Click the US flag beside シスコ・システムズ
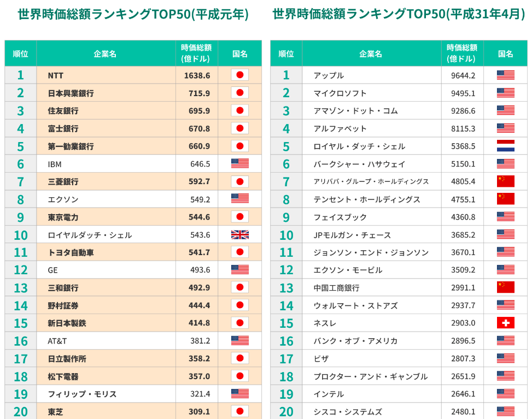This screenshot has width=532, height=419. [506, 411]
